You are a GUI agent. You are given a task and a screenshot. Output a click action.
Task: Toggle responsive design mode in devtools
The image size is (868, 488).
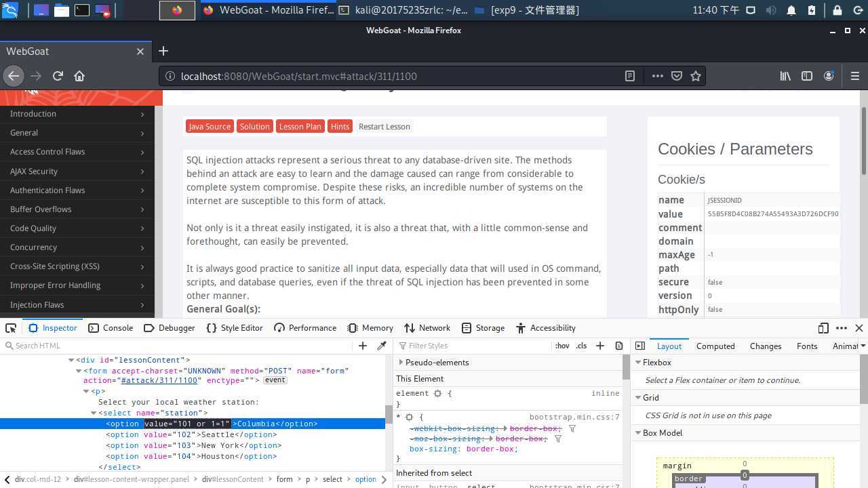click(x=823, y=328)
